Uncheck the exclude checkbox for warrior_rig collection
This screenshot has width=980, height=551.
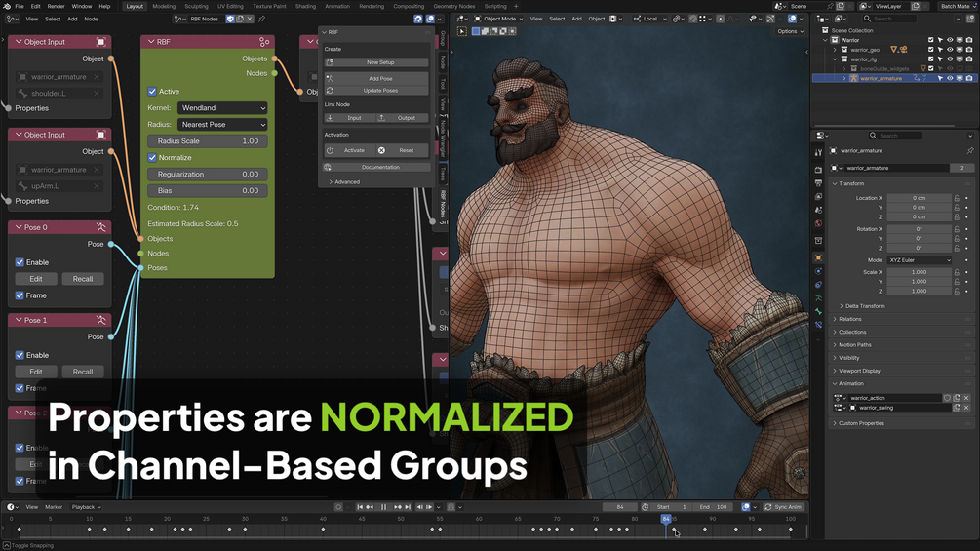click(x=930, y=59)
